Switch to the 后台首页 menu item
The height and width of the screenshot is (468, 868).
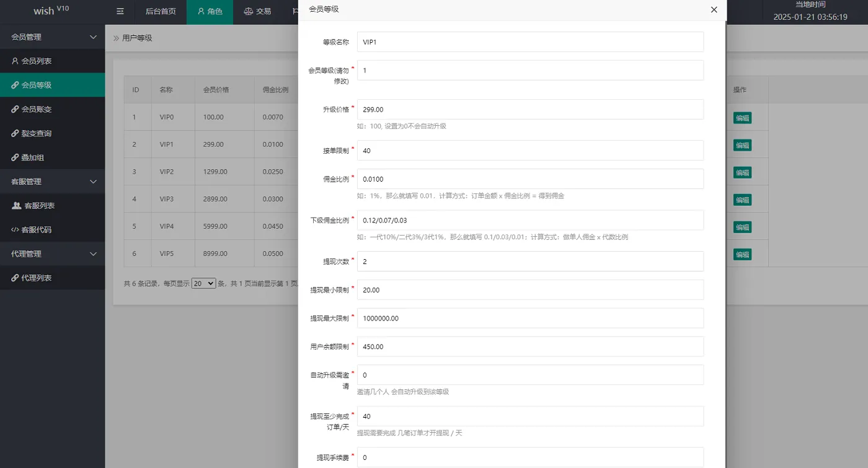(162, 11)
